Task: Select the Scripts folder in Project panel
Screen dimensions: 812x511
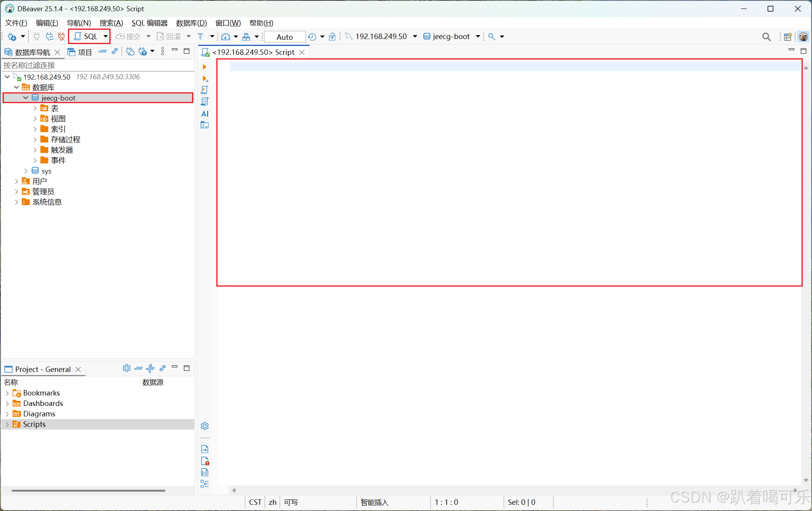Action: pos(34,424)
